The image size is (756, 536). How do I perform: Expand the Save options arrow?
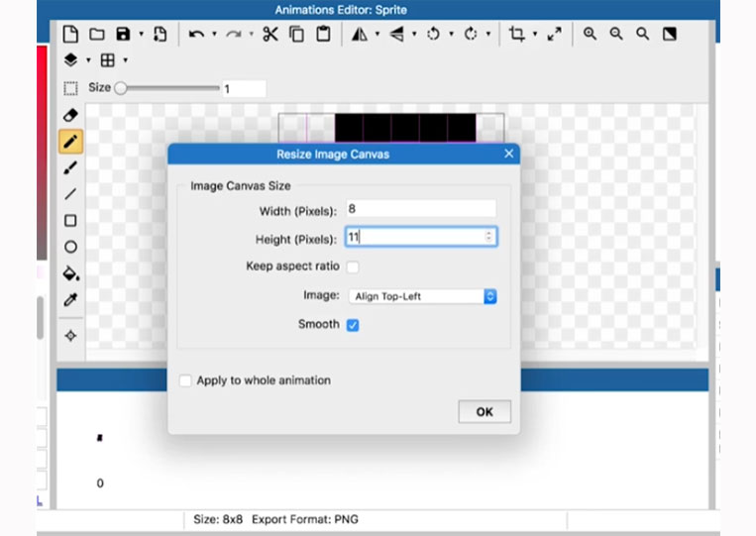click(142, 35)
